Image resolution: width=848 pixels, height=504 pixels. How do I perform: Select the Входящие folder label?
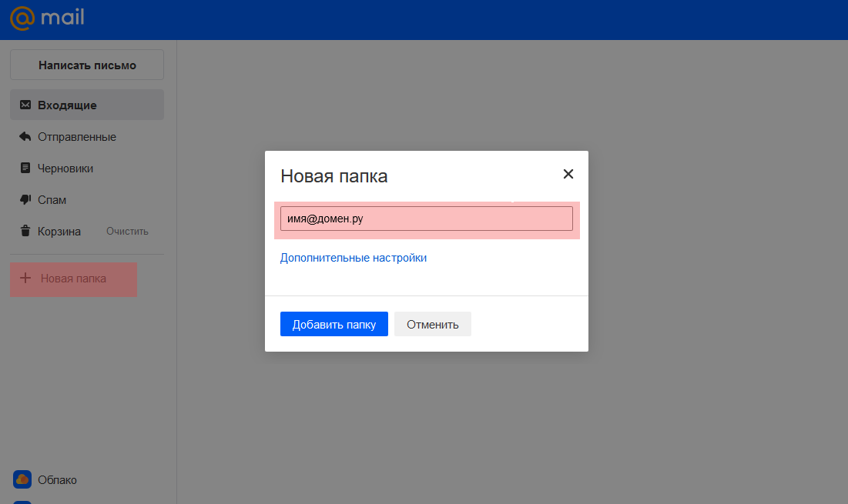point(67,105)
